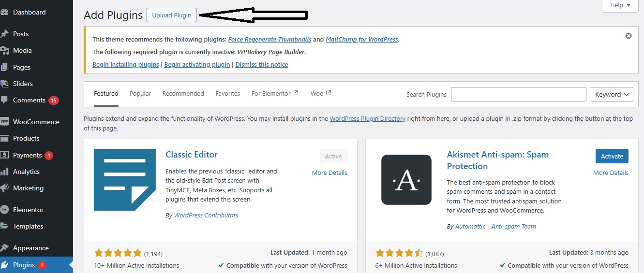Click the Appearance paintbrush icon
Screen dimensions: 644x273
pyautogui.click(x=4, y=248)
